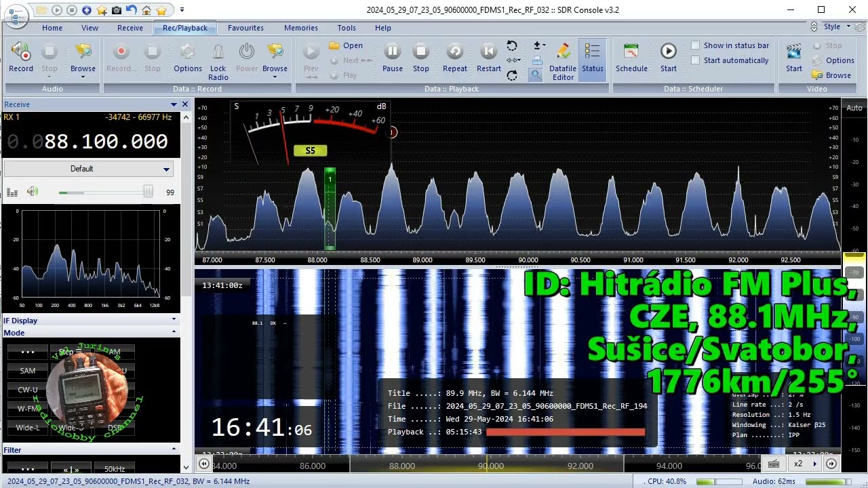Image resolution: width=868 pixels, height=488 pixels.
Task: Select AM demodulation mode
Action: 115,352
